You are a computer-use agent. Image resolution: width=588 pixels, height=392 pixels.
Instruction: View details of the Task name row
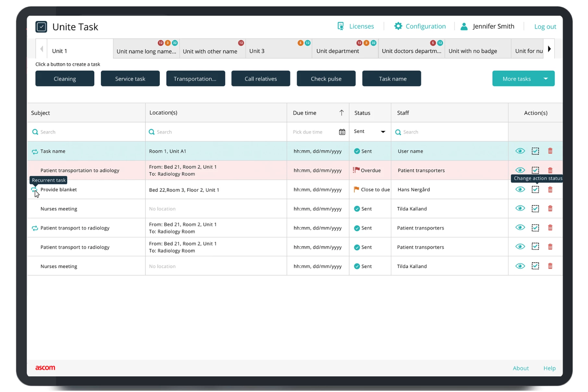tap(520, 151)
